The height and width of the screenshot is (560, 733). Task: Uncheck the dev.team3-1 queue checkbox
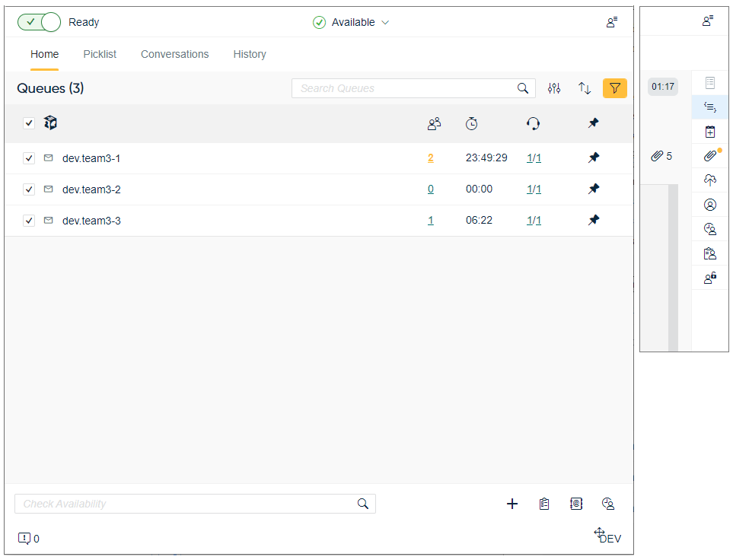29,158
